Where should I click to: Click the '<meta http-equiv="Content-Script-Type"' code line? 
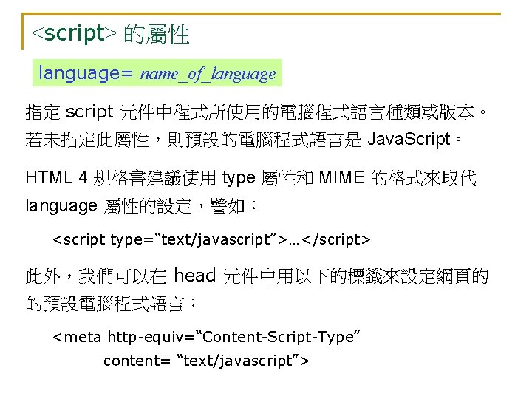click(206, 337)
